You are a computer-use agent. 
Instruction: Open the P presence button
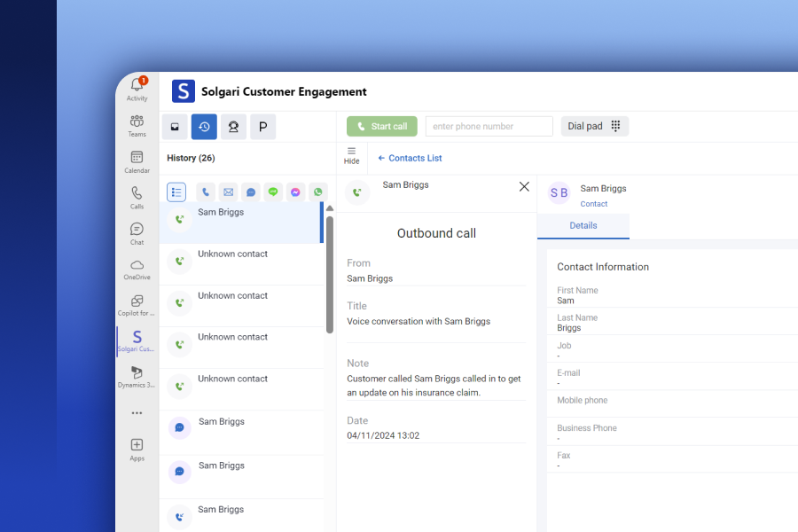click(x=263, y=127)
